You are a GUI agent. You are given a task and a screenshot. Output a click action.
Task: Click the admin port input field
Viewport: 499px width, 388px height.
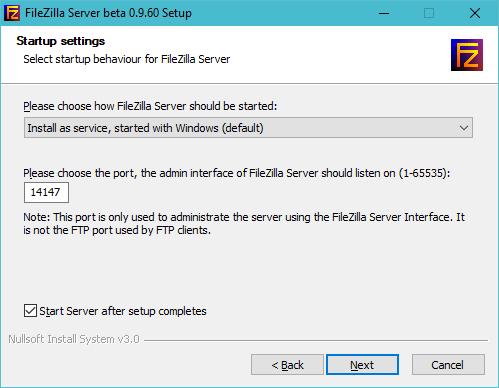pos(46,192)
